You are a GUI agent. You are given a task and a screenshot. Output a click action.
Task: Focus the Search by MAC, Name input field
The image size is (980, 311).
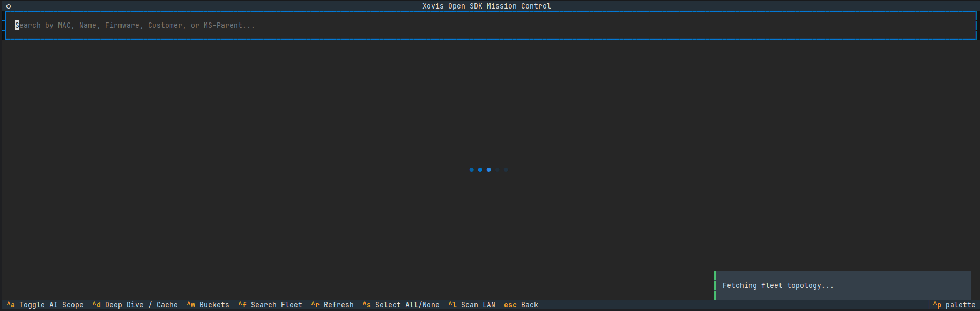coord(491,25)
